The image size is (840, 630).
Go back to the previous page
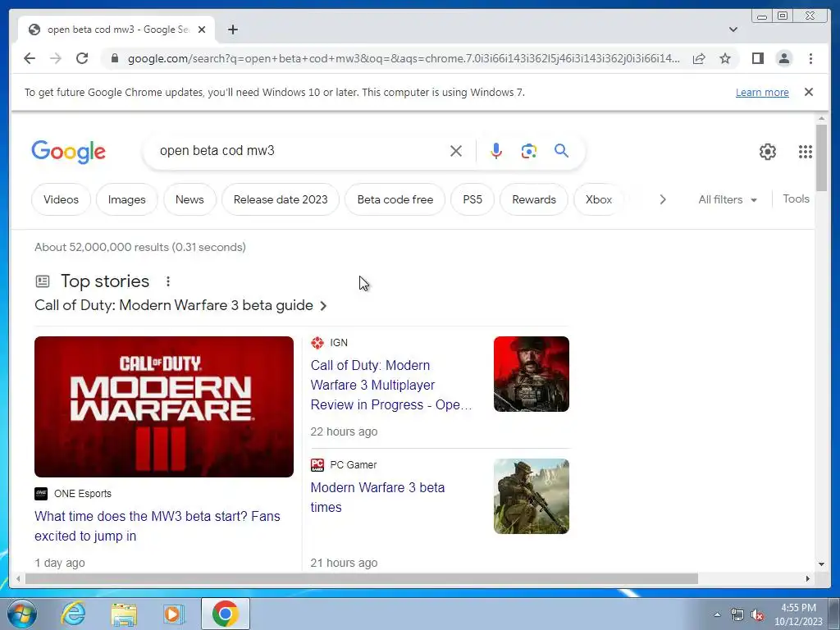(x=30, y=58)
